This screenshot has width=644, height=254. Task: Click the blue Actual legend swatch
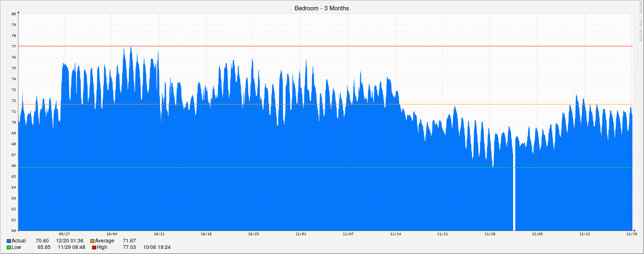point(9,241)
